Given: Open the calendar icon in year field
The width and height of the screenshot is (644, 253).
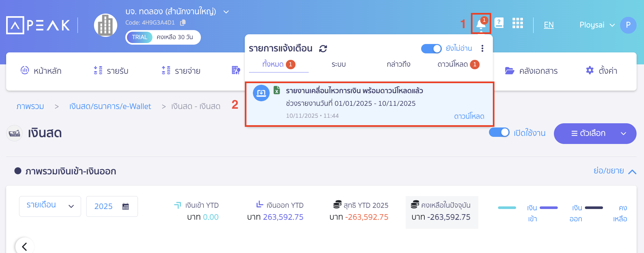Looking at the screenshot, I should coord(126,206).
